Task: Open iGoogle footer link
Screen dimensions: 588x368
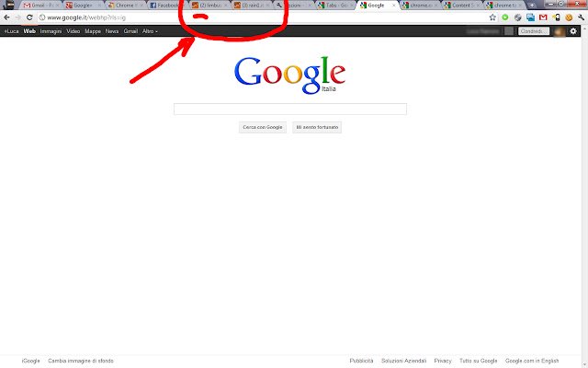Action: pyautogui.click(x=30, y=361)
